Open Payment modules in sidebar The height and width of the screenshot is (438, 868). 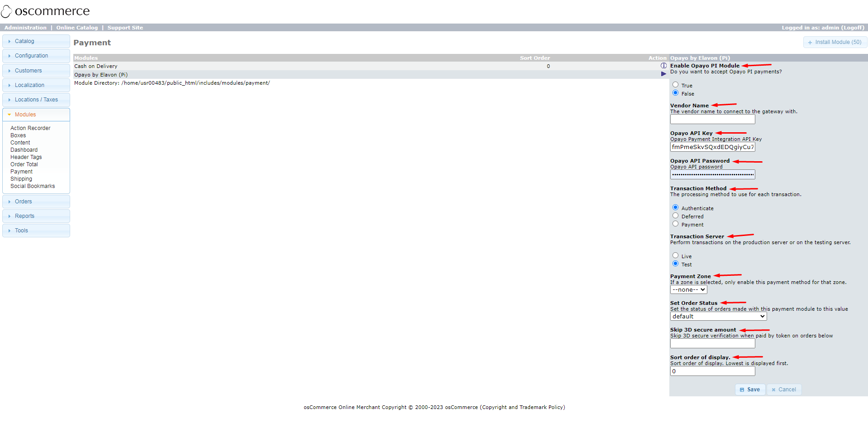[22, 172]
